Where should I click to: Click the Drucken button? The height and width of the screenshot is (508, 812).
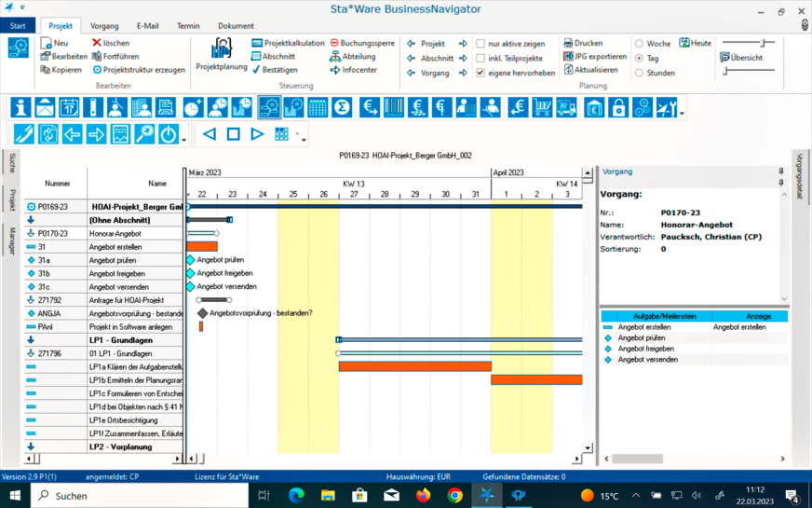point(583,43)
